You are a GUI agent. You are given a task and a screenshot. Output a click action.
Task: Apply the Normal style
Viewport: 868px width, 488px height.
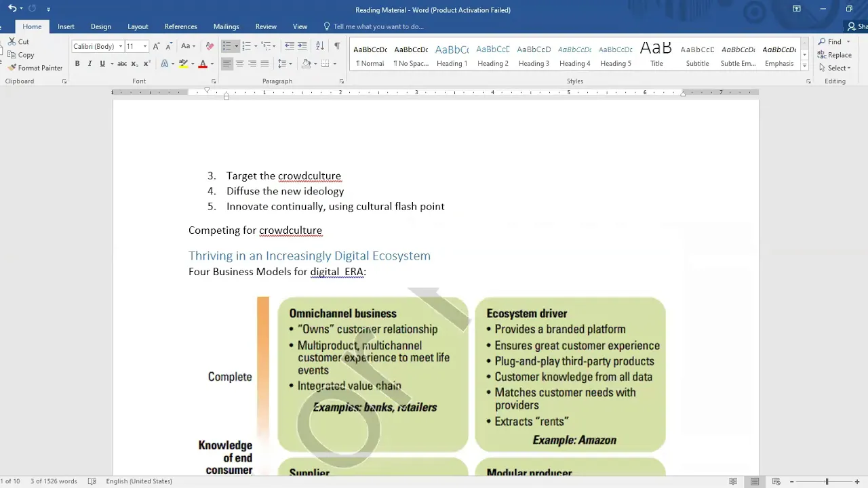coord(370,55)
